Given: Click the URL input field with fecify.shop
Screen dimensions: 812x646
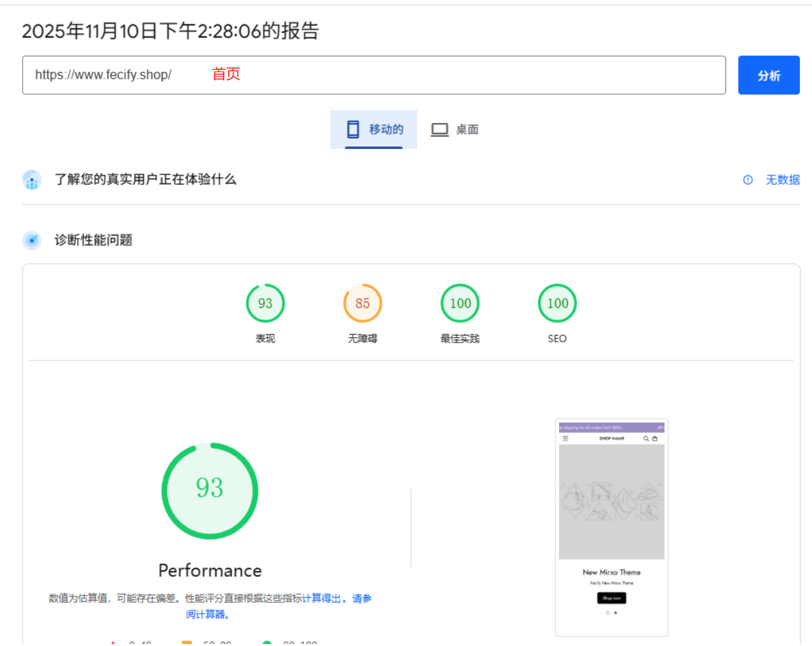Looking at the screenshot, I should point(373,75).
